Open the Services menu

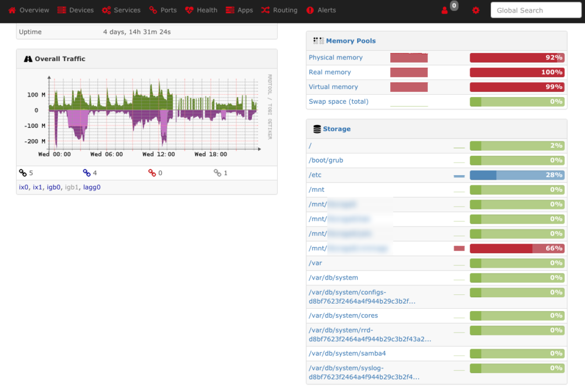tap(121, 10)
